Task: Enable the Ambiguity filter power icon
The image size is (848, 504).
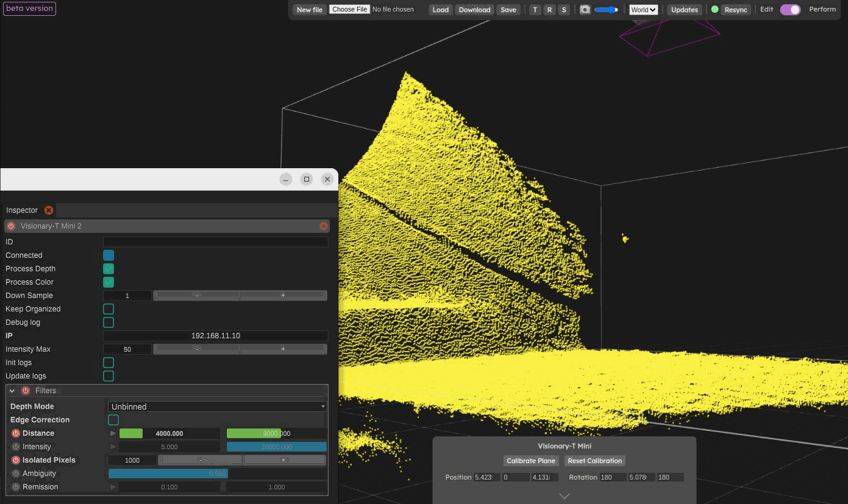Action: [x=16, y=474]
